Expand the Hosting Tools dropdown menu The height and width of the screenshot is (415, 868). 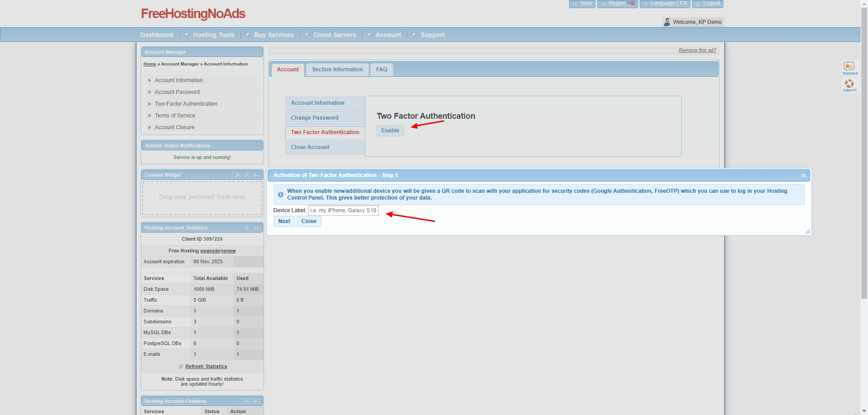(x=213, y=35)
